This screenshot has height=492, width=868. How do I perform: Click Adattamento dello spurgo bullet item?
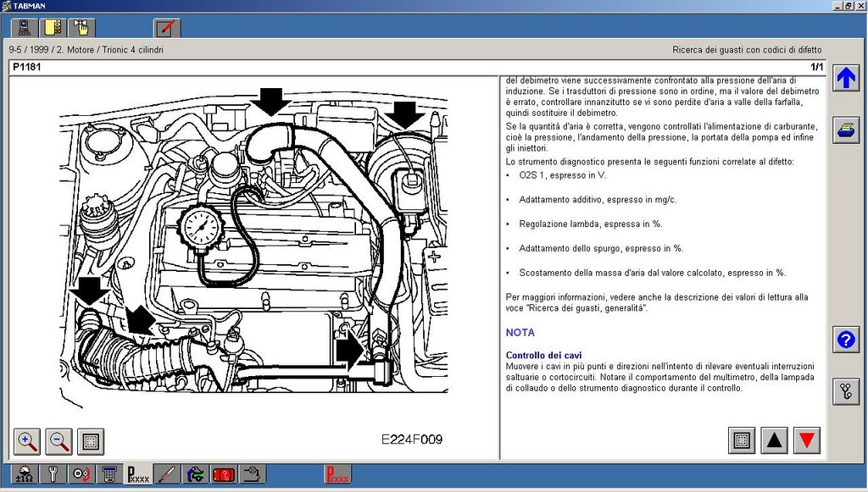601,248
